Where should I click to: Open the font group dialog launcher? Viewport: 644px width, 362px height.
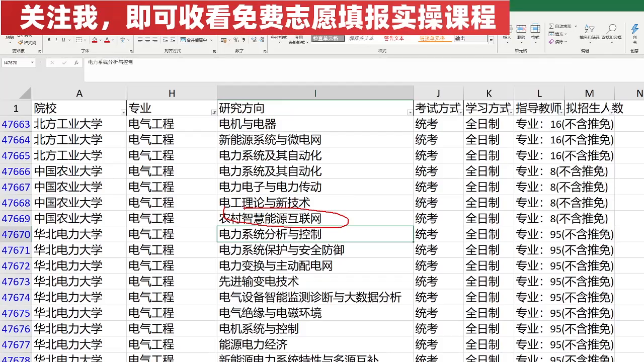coord(131,52)
